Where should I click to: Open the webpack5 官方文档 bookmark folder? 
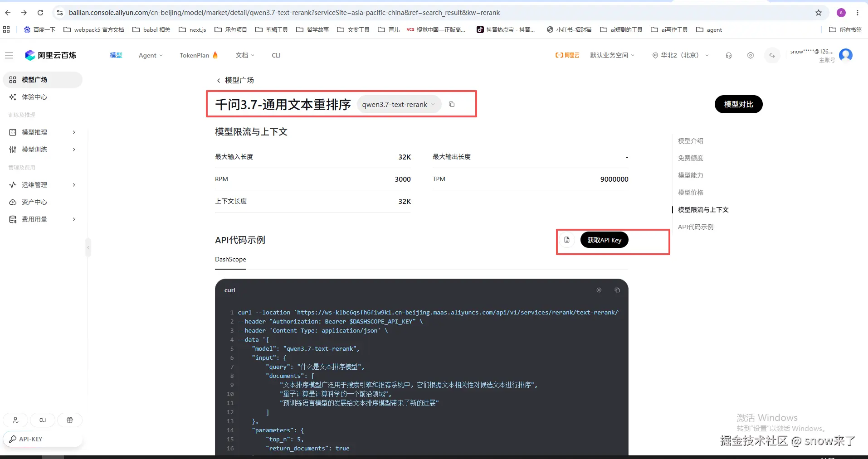coord(94,29)
